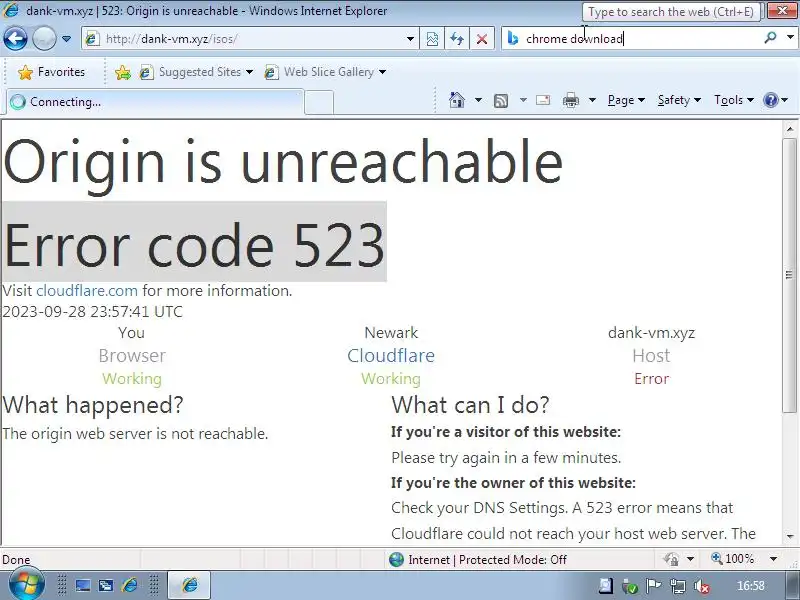Screen dimensions: 800x600
Task: Go back to the previous page
Action: click(15, 38)
